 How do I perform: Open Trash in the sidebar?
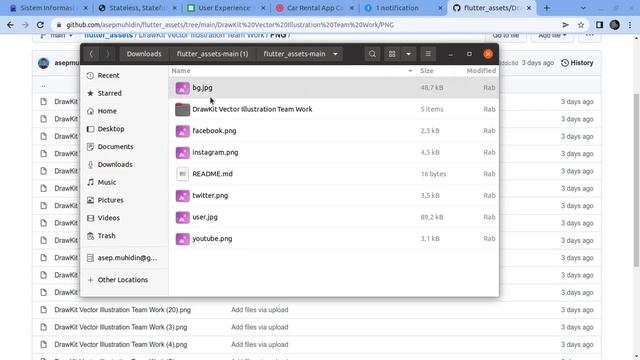[124, 236]
